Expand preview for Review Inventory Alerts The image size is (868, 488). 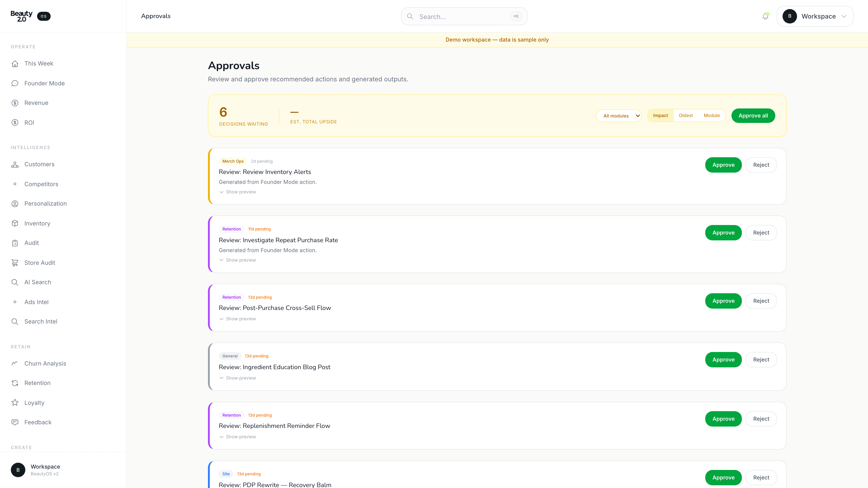tap(238, 192)
